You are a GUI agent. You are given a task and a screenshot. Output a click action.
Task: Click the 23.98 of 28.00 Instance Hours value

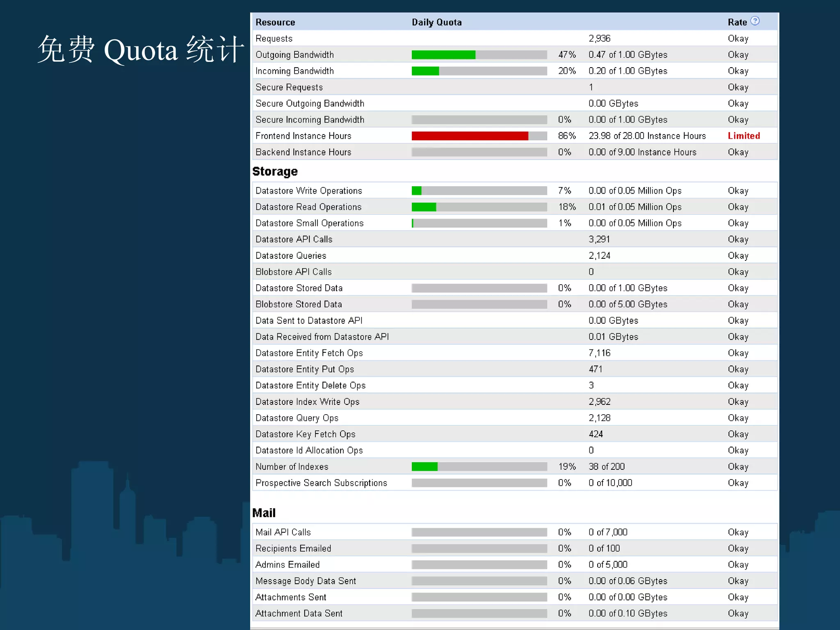tap(647, 136)
